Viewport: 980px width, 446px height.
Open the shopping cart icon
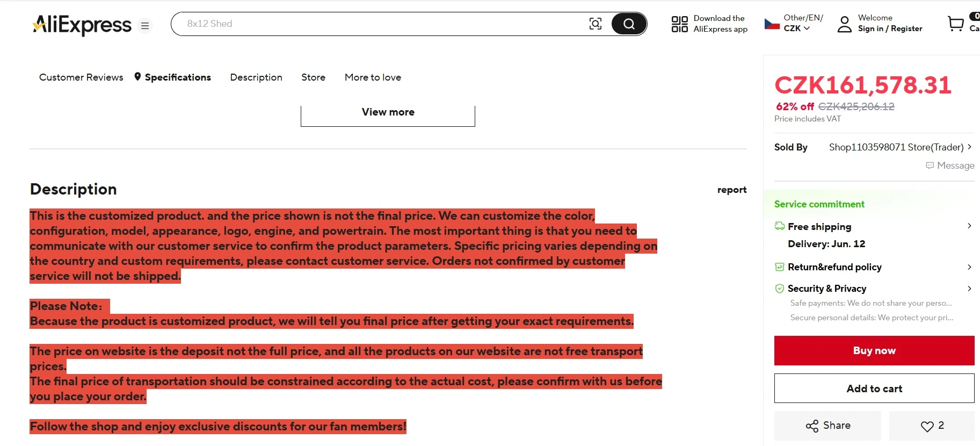(x=956, y=24)
